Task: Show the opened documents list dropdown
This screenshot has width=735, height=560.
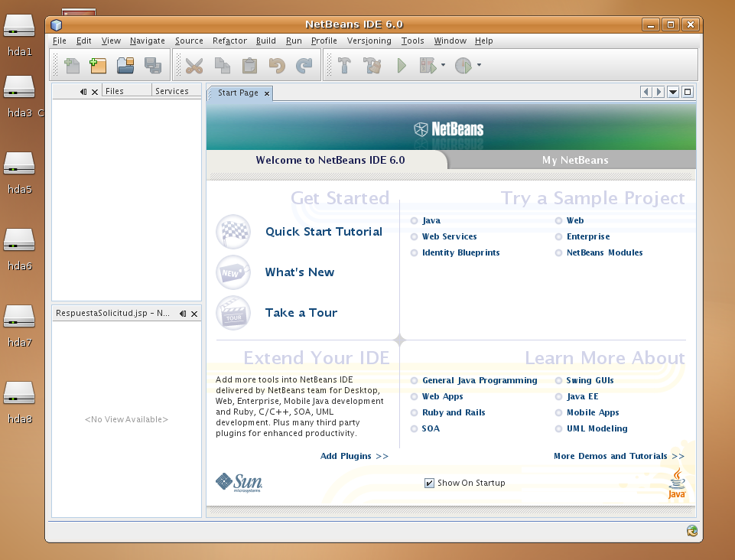Action: [x=673, y=92]
